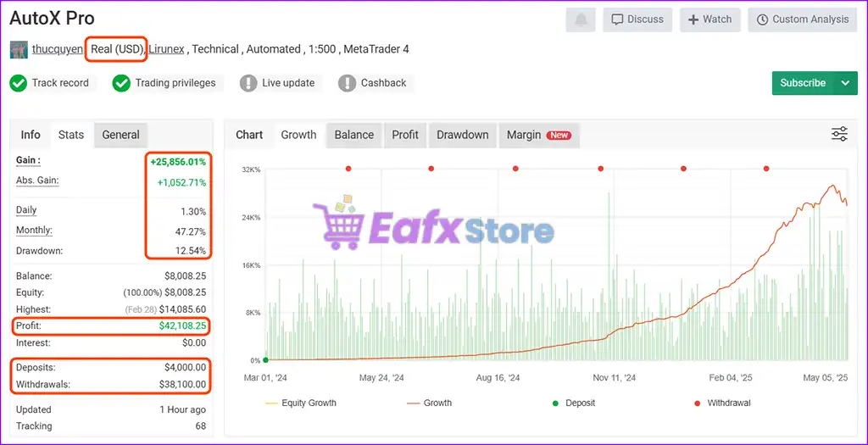Click the $38,100.00 withdrawals value

tap(182, 384)
